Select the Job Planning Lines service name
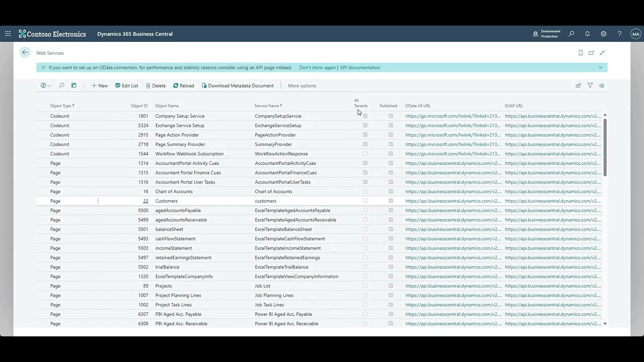Image resolution: width=644 pixels, height=362 pixels. pyautogui.click(x=274, y=296)
